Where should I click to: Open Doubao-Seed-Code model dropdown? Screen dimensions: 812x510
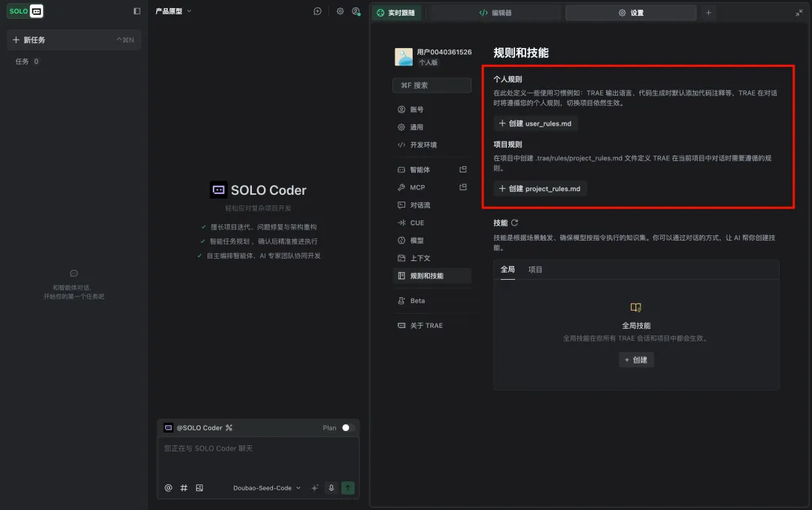(x=267, y=487)
